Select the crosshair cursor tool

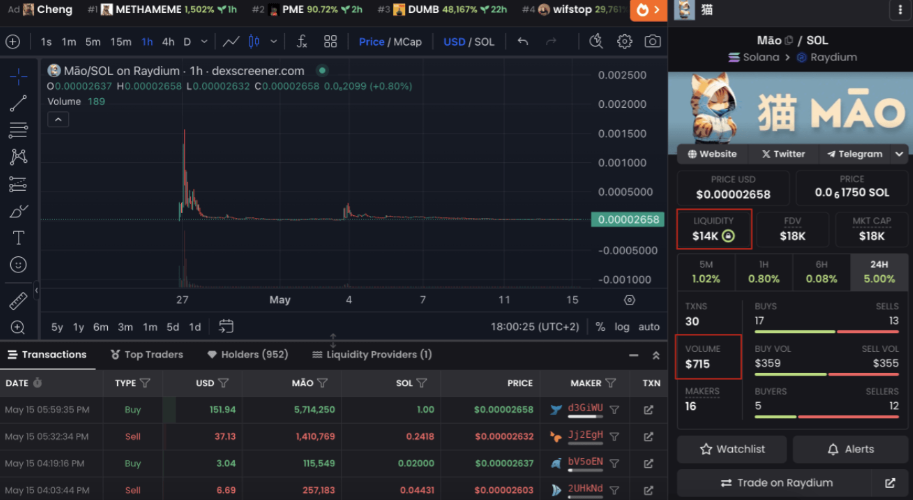coord(18,76)
